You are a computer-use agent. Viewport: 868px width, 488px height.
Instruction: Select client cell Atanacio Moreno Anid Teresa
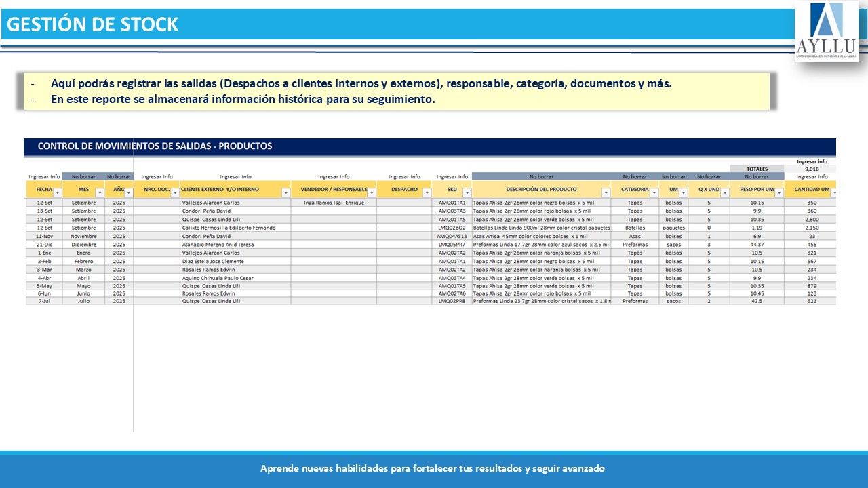coord(217,245)
